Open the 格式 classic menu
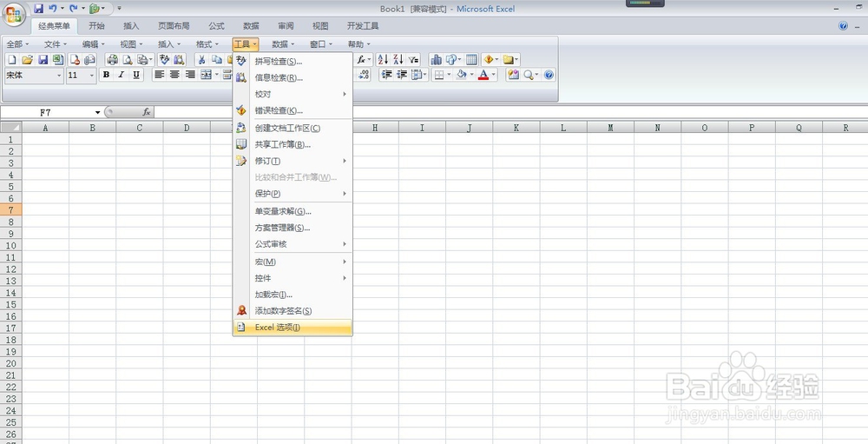The width and height of the screenshot is (868, 444). point(207,44)
